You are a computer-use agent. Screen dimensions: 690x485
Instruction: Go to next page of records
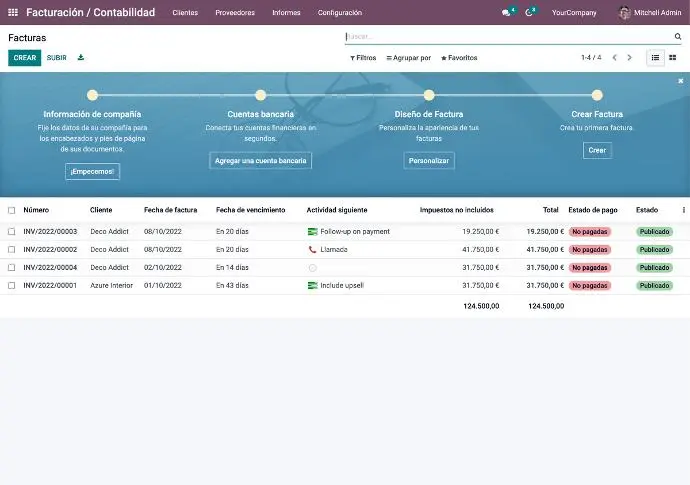coord(629,58)
